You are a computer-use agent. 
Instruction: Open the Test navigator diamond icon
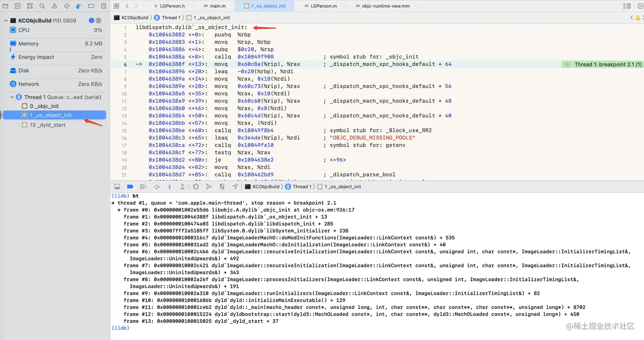tap(67, 6)
